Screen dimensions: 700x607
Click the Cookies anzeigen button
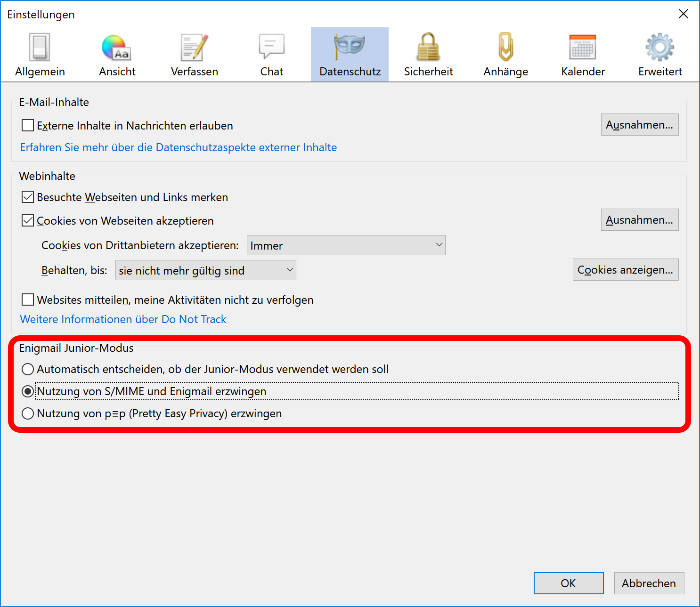[626, 270]
